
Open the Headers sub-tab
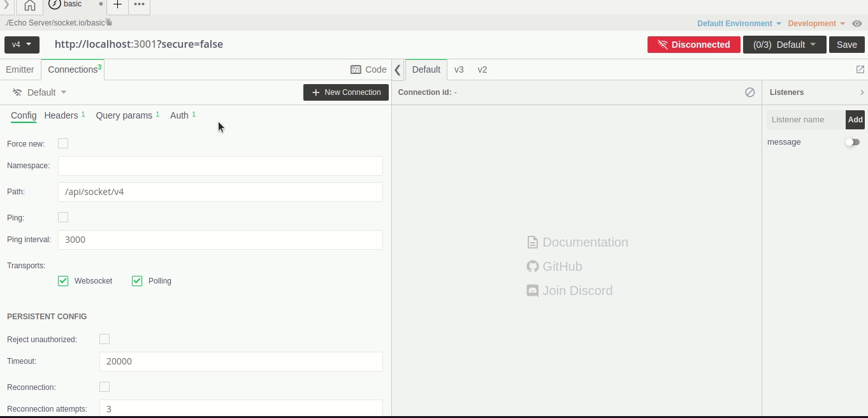(61, 115)
